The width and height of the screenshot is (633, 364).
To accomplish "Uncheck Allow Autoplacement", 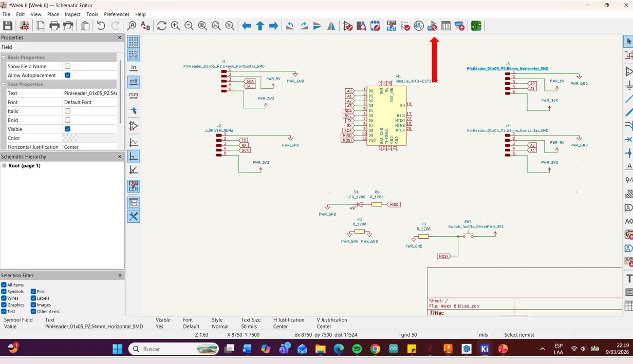I will click(67, 75).
